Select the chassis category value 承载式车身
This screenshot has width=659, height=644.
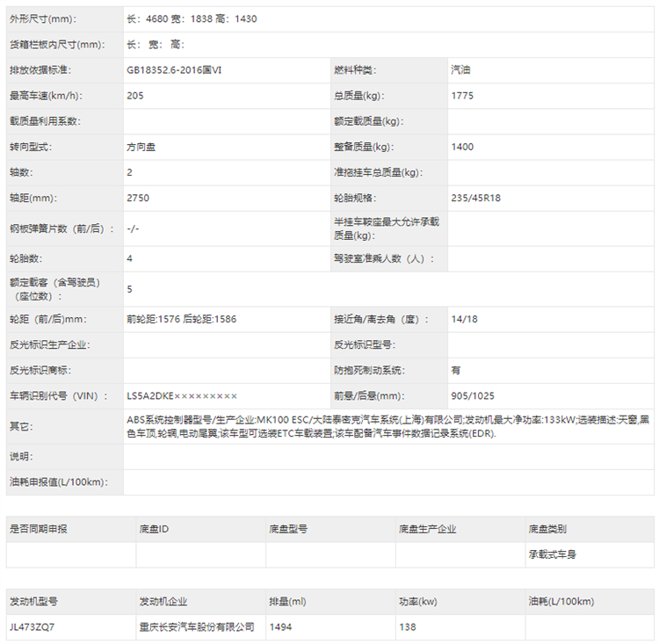553,555
